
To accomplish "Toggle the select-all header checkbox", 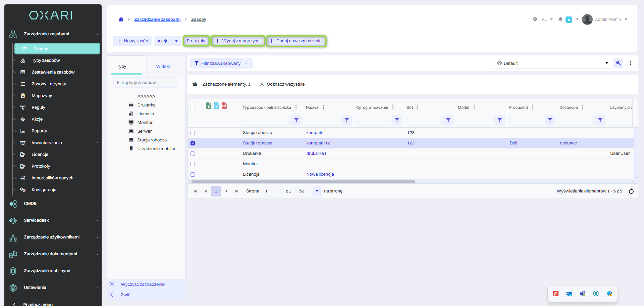I will point(193,107).
